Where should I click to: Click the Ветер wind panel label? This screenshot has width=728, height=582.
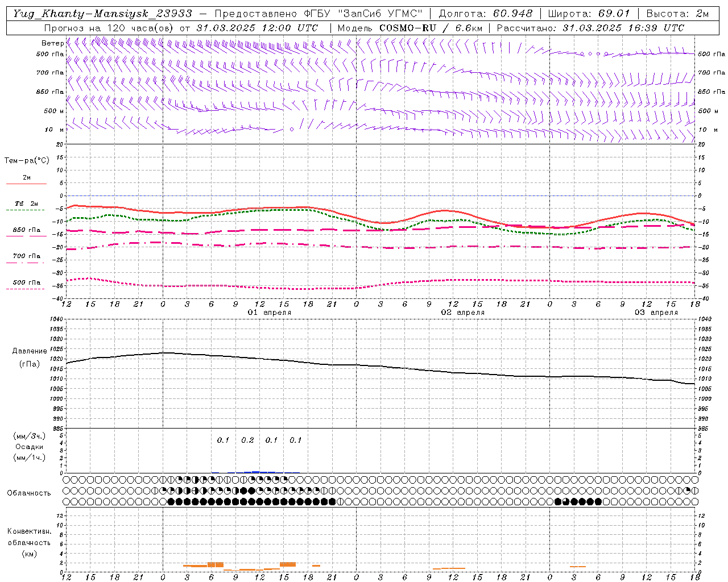(x=52, y=43)
